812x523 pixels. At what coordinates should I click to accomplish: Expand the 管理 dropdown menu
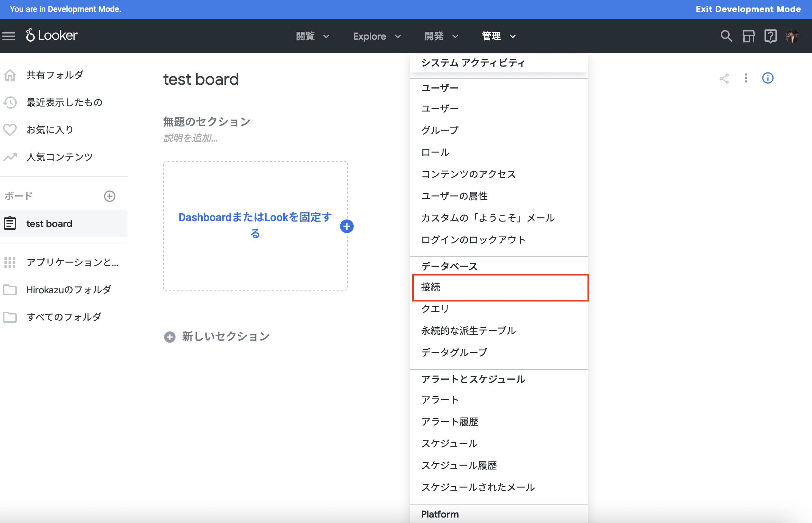(x=498, y=36)
